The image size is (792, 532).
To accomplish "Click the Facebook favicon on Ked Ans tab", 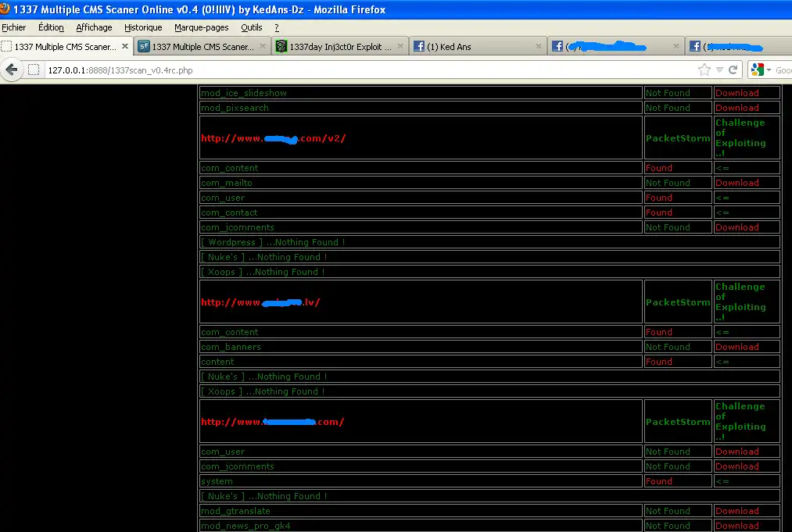I will point(419,46).
